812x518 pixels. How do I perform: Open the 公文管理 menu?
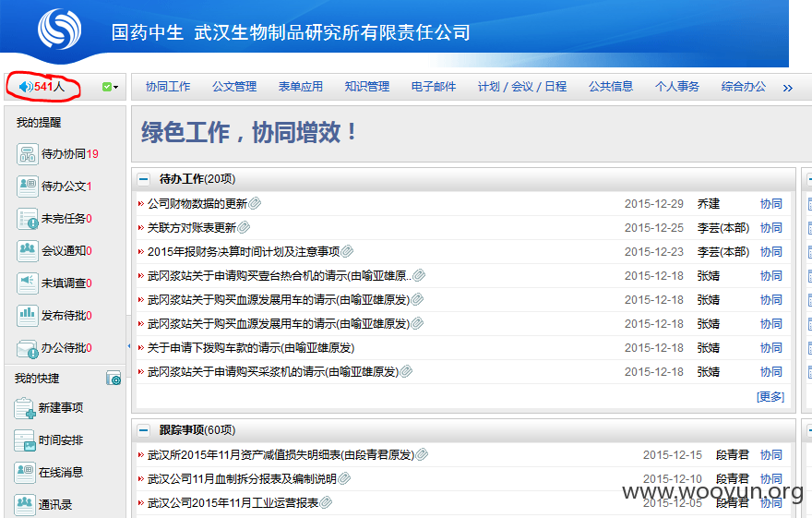pyautogui.click(x=234, y=87)
